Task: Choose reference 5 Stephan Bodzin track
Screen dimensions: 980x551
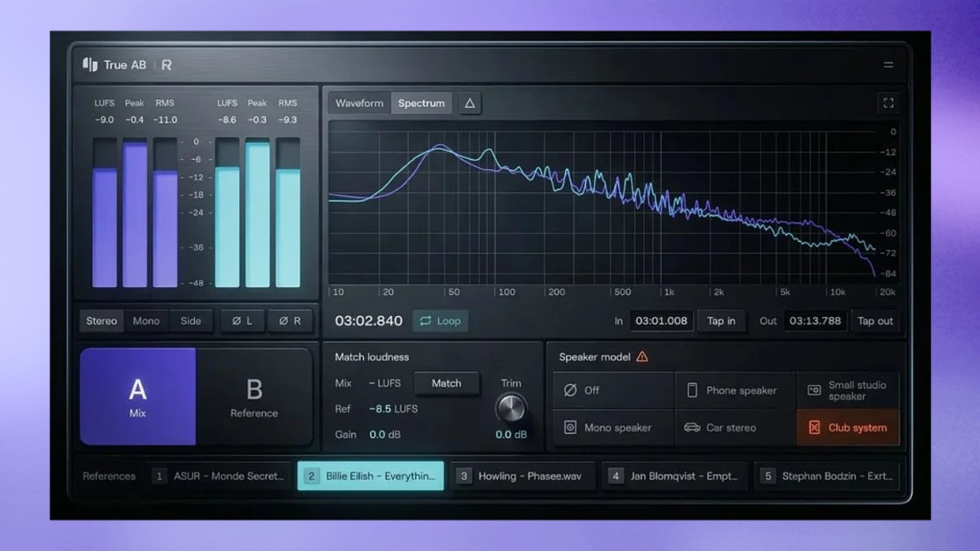Action: click(x=827, y=476)
